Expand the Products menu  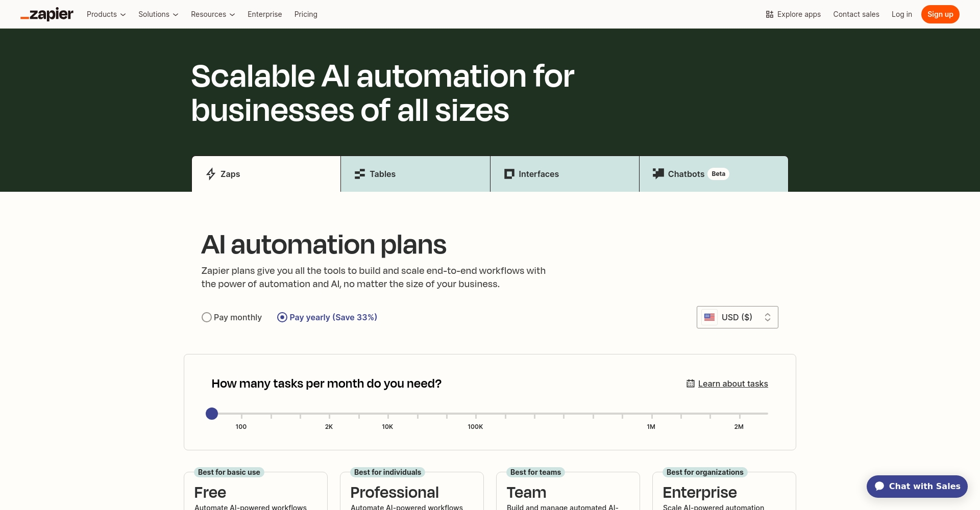[106, 14]
